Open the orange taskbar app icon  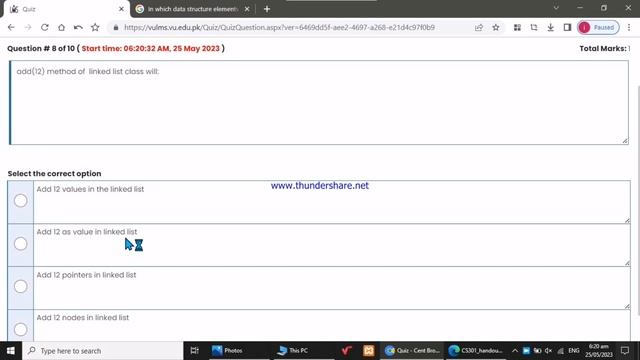point(369,351)
